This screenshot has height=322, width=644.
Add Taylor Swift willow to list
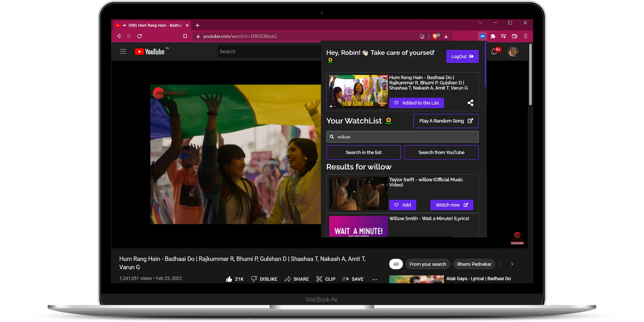402,205
